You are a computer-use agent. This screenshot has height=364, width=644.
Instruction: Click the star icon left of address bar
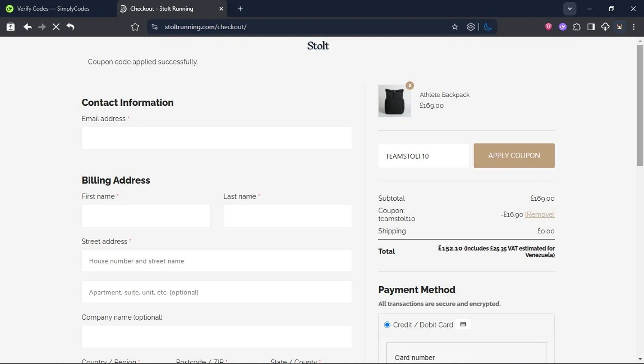coord(135,27)
